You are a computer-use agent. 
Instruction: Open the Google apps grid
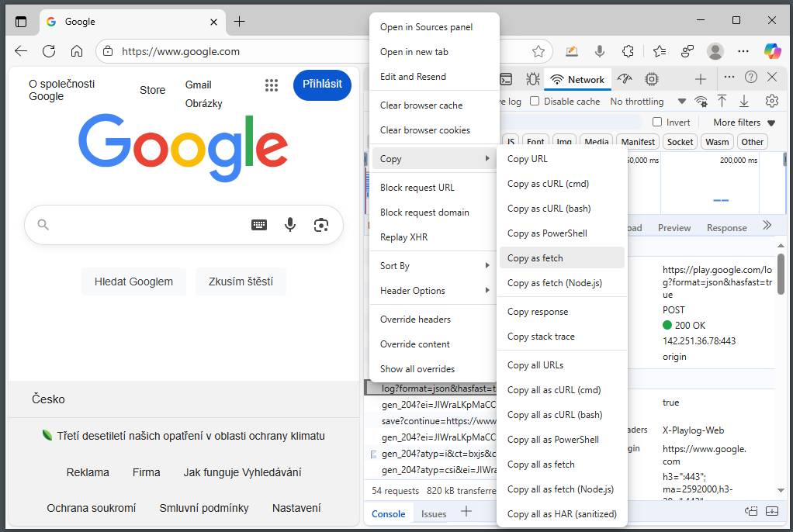[x=272, y=85]
